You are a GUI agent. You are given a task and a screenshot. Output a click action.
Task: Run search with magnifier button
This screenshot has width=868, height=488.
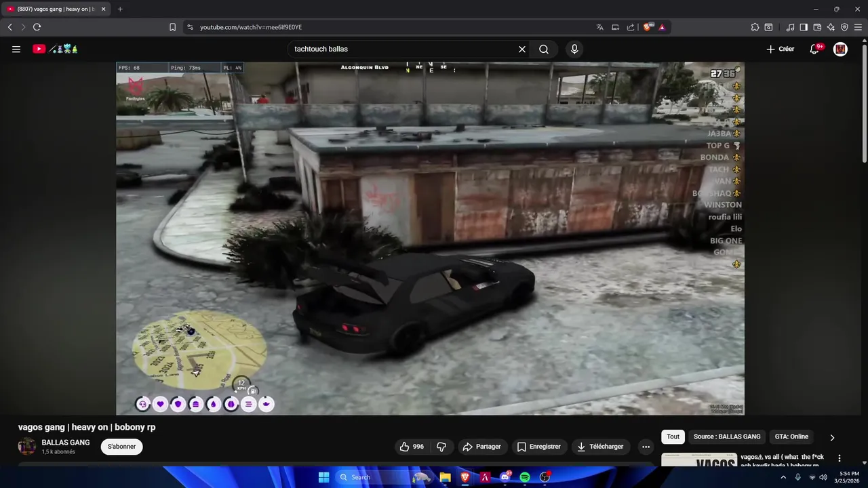(544, 49)
